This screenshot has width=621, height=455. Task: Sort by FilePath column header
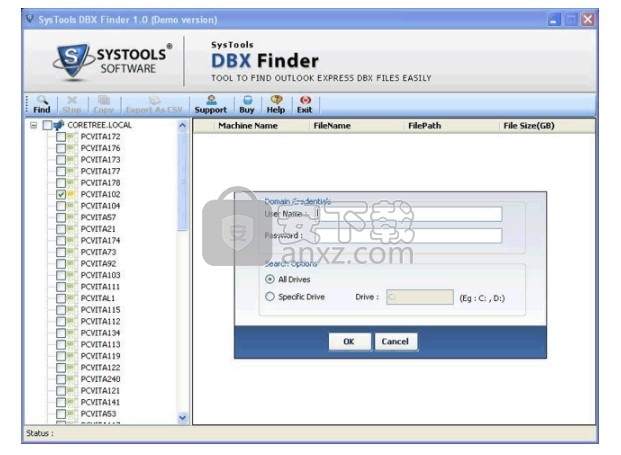pos(425,126)
